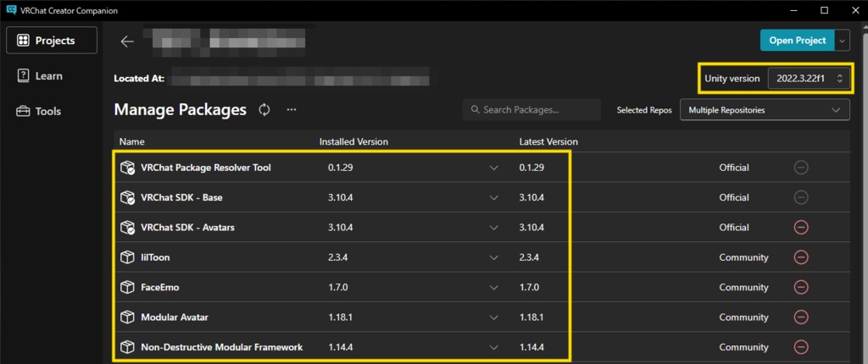
Task: Open the Multiple Repositories dropdown
Action: tap(765, 110)
